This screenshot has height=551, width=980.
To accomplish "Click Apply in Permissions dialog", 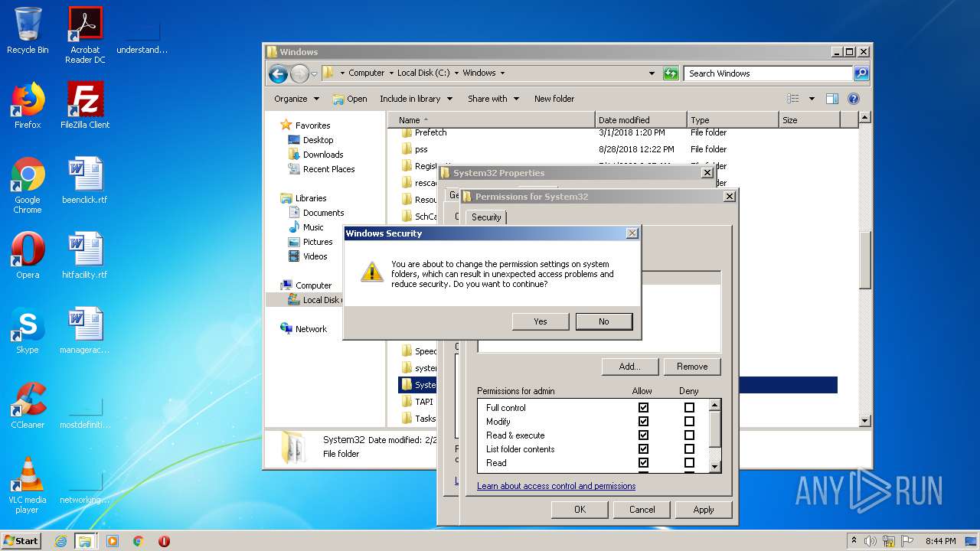I will point(704,510).
